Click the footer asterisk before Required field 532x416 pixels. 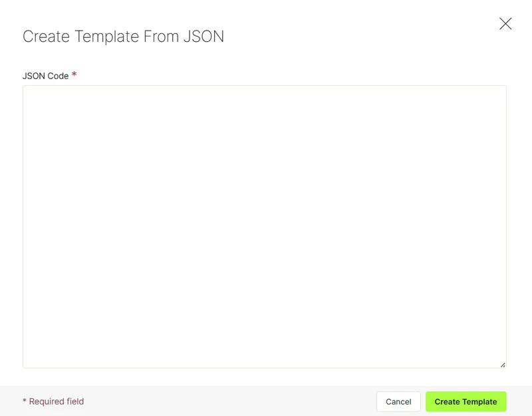click(x=25, y=401)
